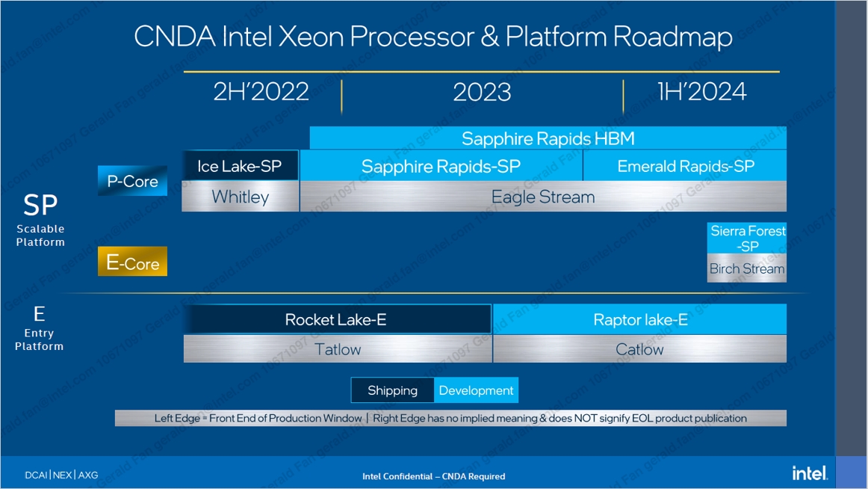The width and height of the screenshot is (868, 489).
Task: Click 'Intel Confidential – CNDA Required' footer
Action: pyautogui.click(x=433, y=476)
